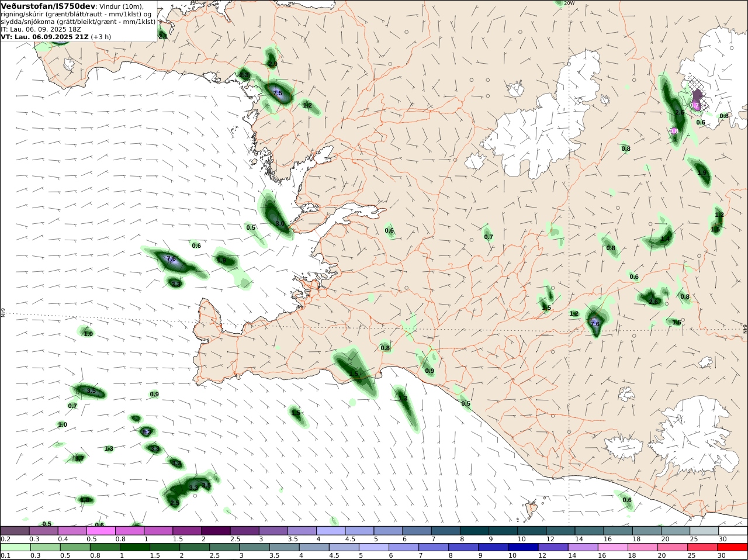Screen dimensions: 748x560
Task: Click the 7.5 precipitation value
Action: pyautogui.click(x=278, y=94)
